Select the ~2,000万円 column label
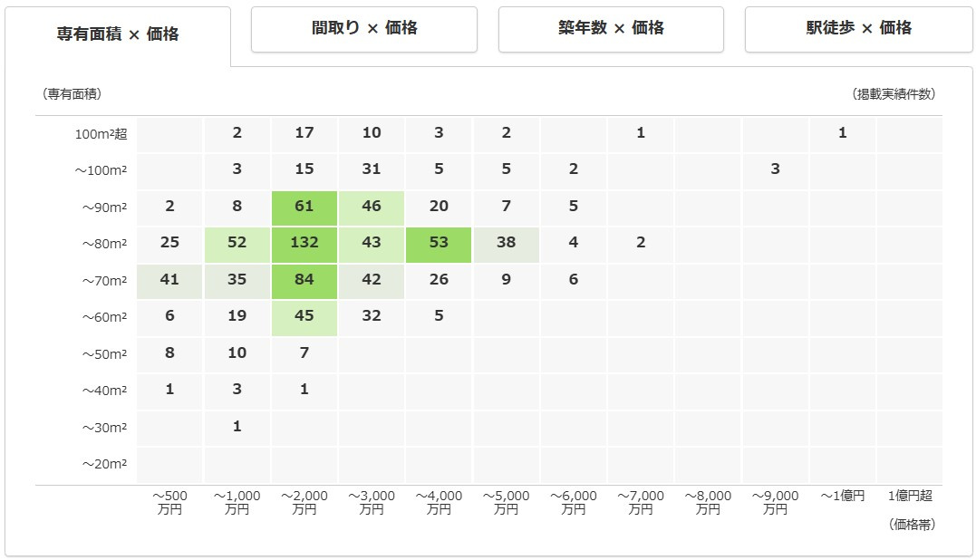976x560 pixels. 304,502
